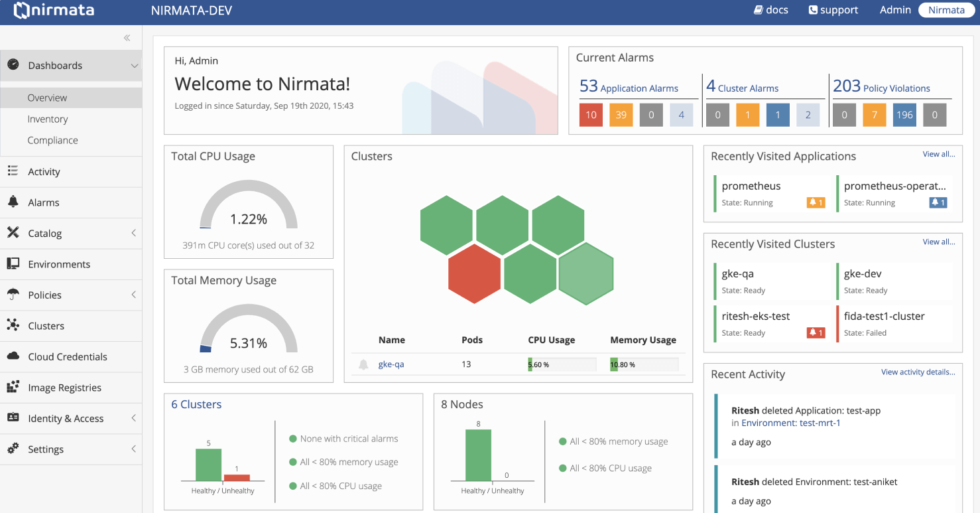Click the Total Memory Usage gauge

(249, 329)
